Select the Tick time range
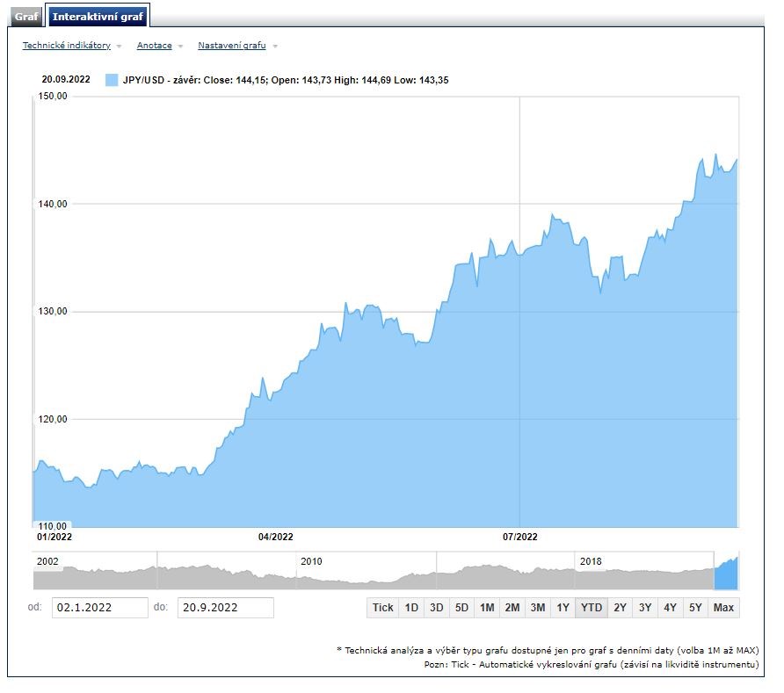 point(382,608)
